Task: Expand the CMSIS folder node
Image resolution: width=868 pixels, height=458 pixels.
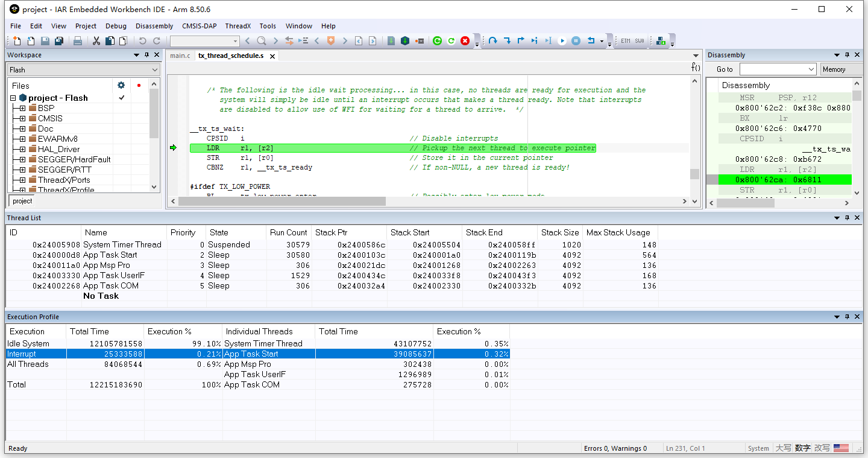Action: click(x=22, y=118)
